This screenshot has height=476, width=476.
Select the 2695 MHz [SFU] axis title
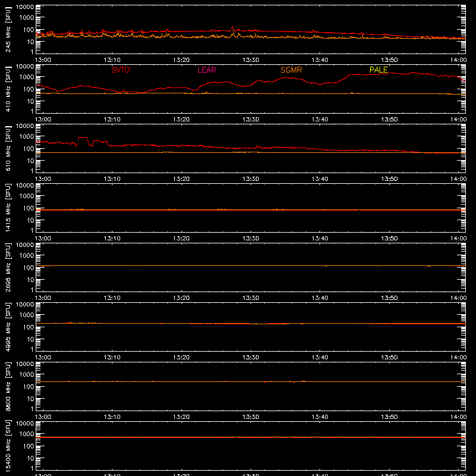click(x=8, y=267)
